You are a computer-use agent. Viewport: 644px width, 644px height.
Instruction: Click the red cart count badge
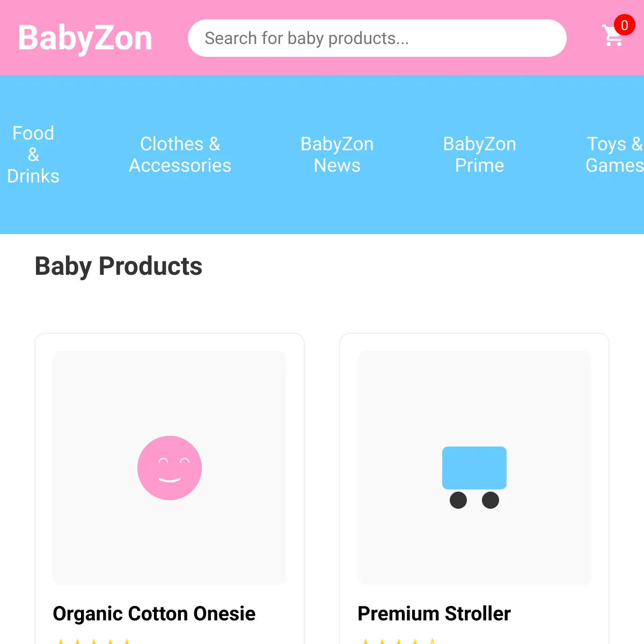point(624,25)
